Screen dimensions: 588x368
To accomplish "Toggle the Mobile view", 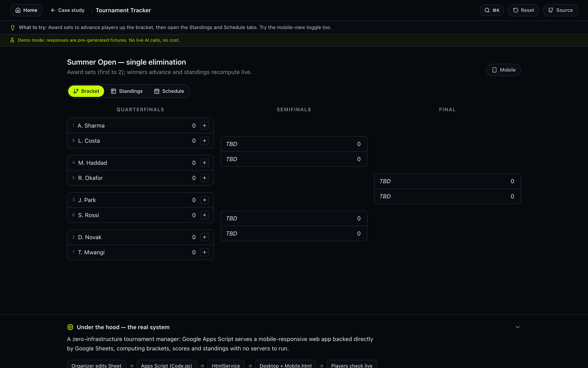I will click(503, 70).
